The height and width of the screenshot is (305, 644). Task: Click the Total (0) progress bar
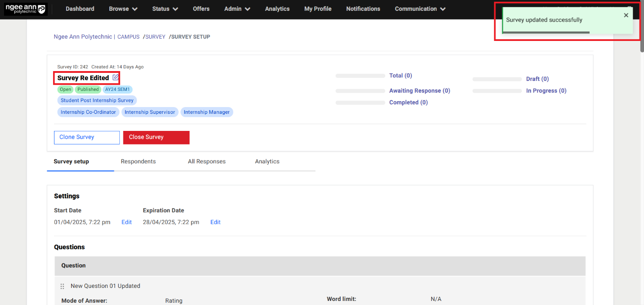pos(360,76)
